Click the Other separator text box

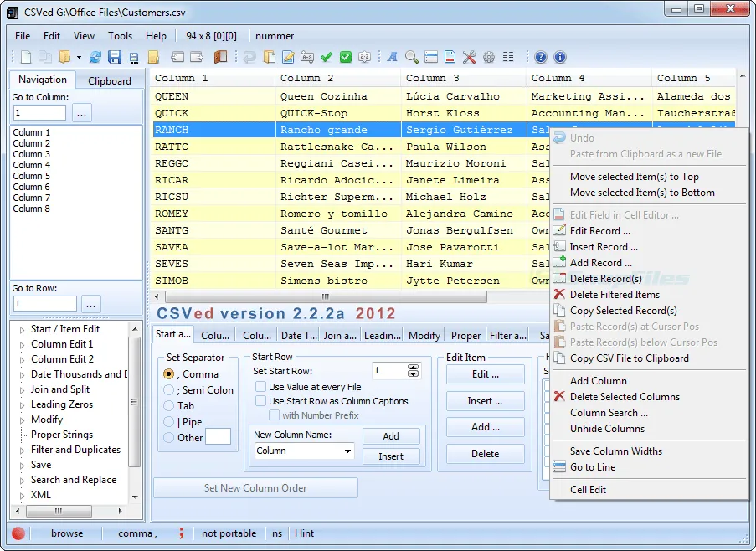[x=218, y=437]
